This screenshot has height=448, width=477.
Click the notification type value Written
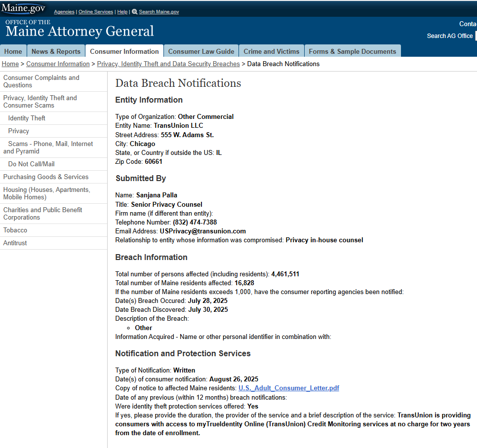pyautogui.click(x=184, y=371)
